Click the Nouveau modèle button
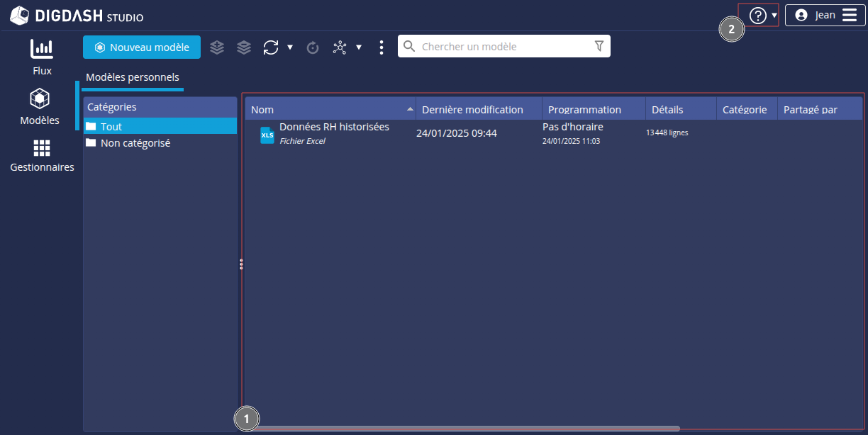Screen dimensions: 868x435 click(x=142, y=47)
